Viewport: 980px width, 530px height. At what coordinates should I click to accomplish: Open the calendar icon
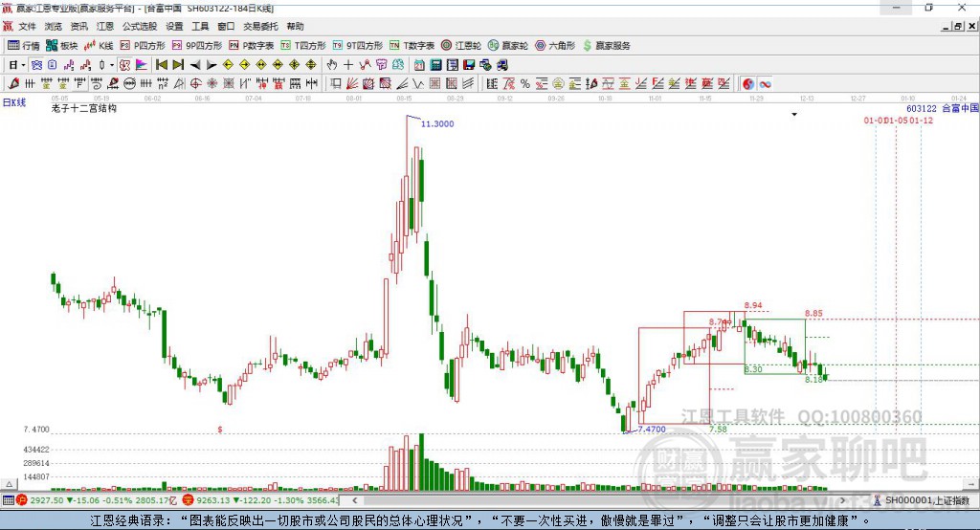point(419,65)
